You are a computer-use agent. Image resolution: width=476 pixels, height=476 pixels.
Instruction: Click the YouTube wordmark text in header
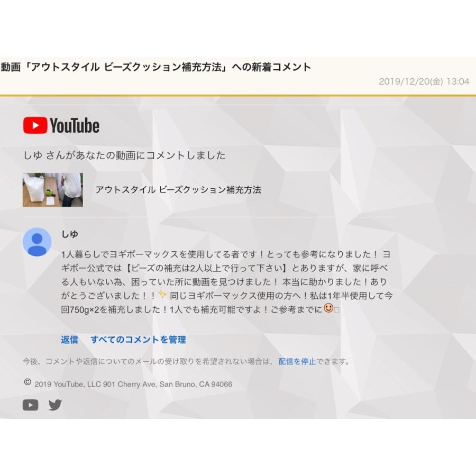(x=75, y=125)
